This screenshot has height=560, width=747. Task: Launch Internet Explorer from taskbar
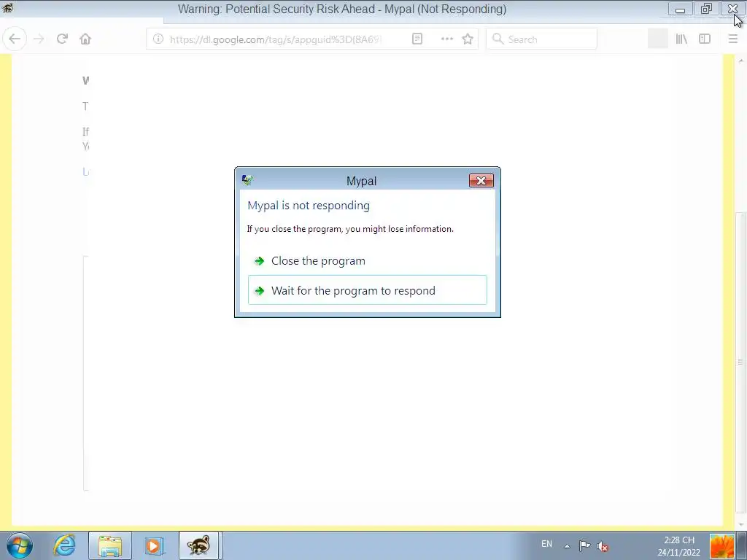click(x=64, y=545)
